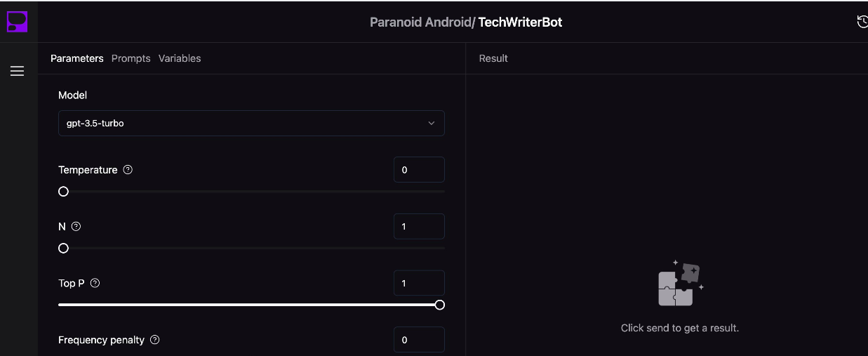The width and height of the screenshot is (868, 356).
Task: Focus the Frequency penalty value field
Action: coord(419,340)
